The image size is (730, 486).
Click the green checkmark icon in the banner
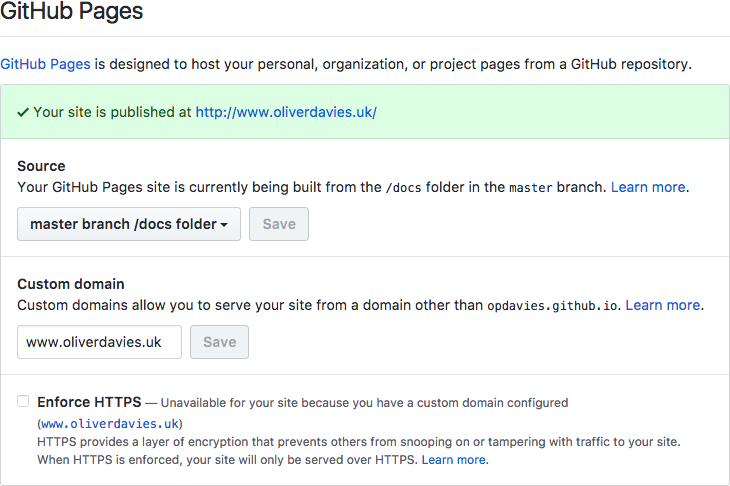click(x=23, y=112)
